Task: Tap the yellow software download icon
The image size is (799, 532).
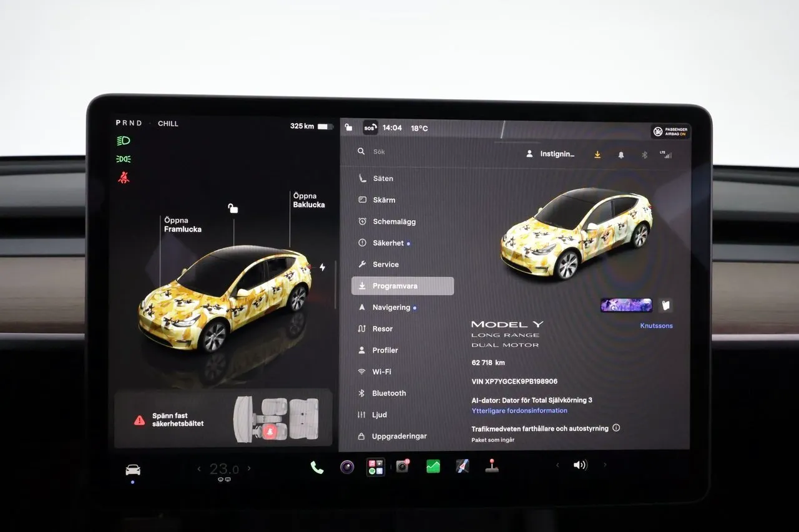Action: click(597, 155)
